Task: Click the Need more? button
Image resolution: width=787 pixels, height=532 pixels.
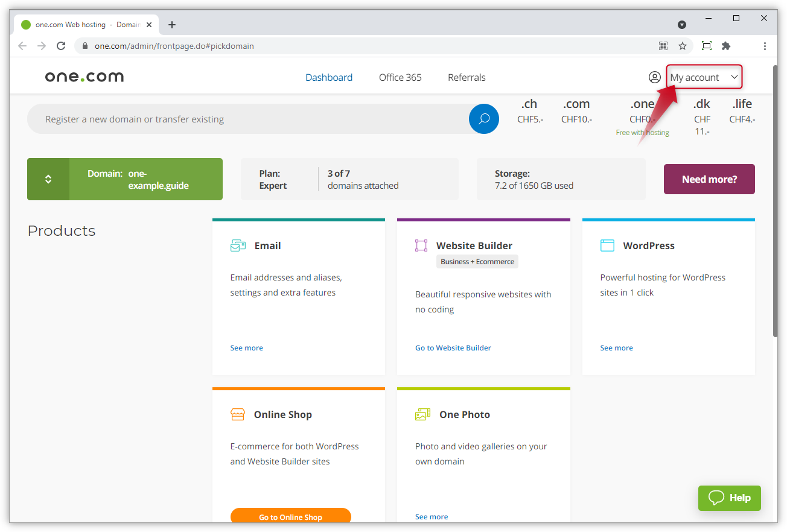Action: pyautogui.click(x=709, y=179)
